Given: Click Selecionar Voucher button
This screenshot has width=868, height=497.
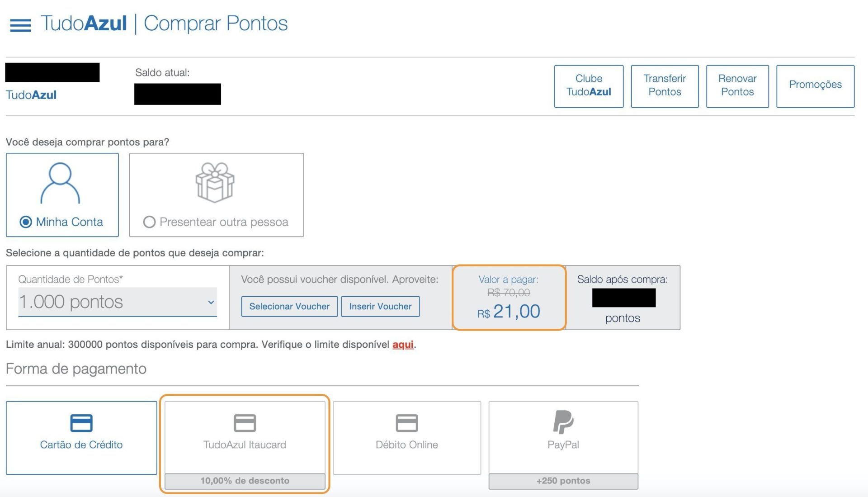Looking at the screenshot, I should (x=289, y=307).
